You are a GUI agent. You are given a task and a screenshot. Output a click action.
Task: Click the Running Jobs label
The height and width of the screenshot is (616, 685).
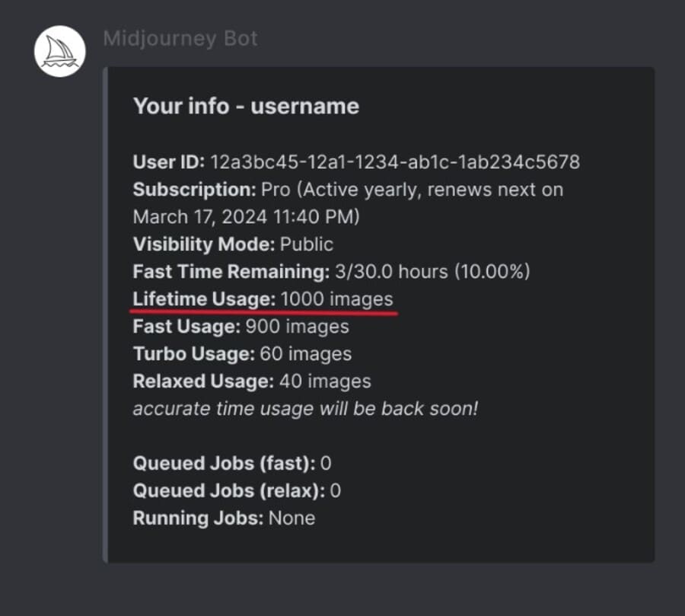click(198, 519)
